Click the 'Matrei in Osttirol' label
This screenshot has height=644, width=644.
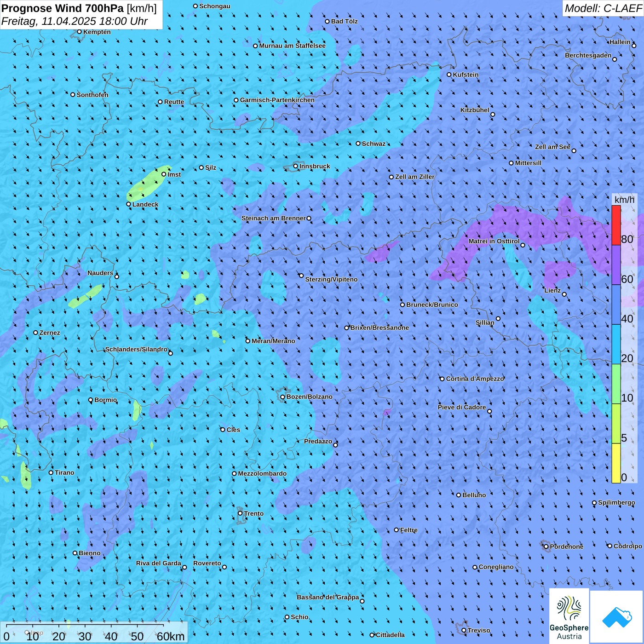[494, 241]
